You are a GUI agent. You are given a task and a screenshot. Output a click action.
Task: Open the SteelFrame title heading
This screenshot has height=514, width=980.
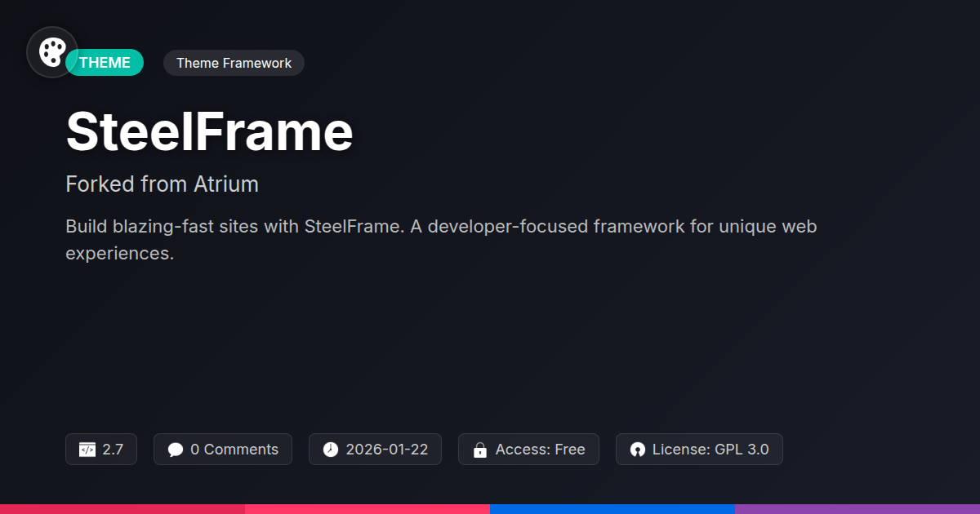(209, 131)
